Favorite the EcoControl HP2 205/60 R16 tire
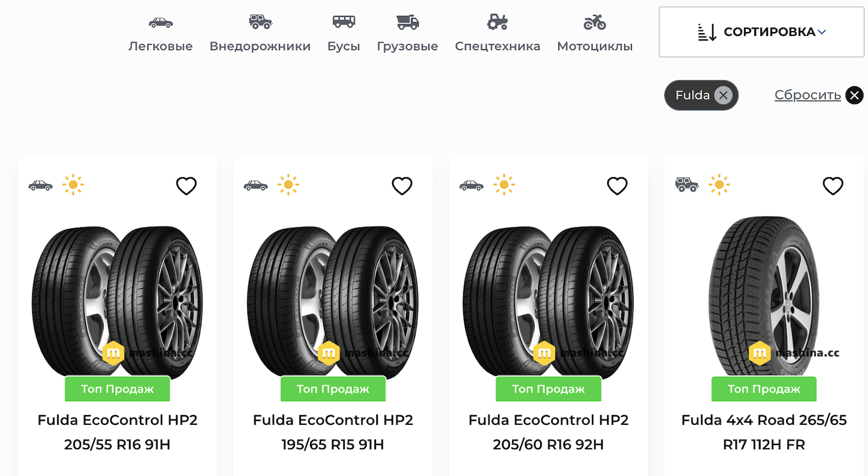 point(617,186)
